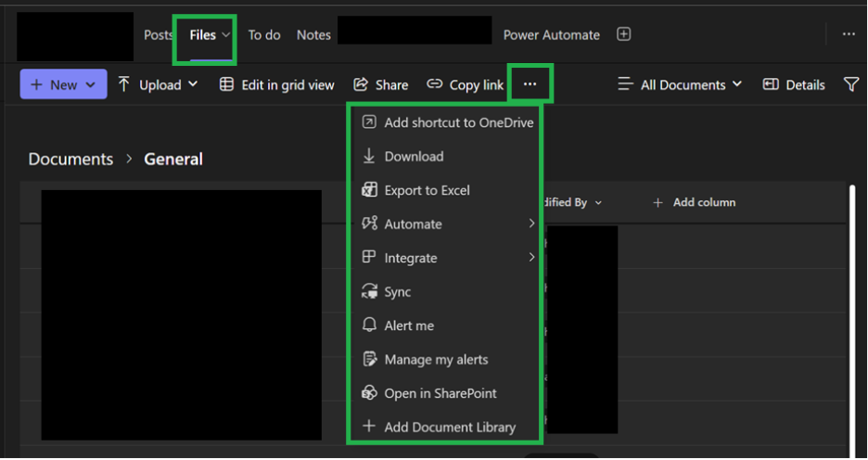The image size is (868, 460).
Task: Click the Automate flow icon
Action: 369,224
